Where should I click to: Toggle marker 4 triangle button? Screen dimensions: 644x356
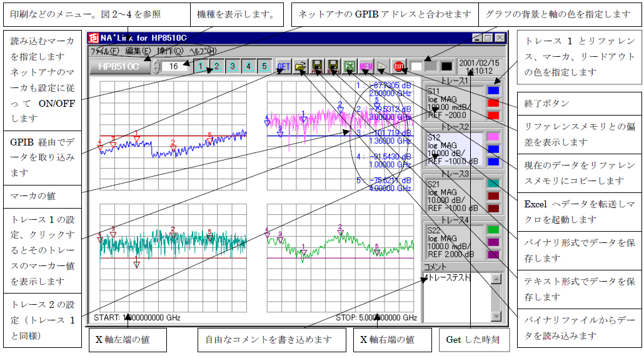point(248,66)
